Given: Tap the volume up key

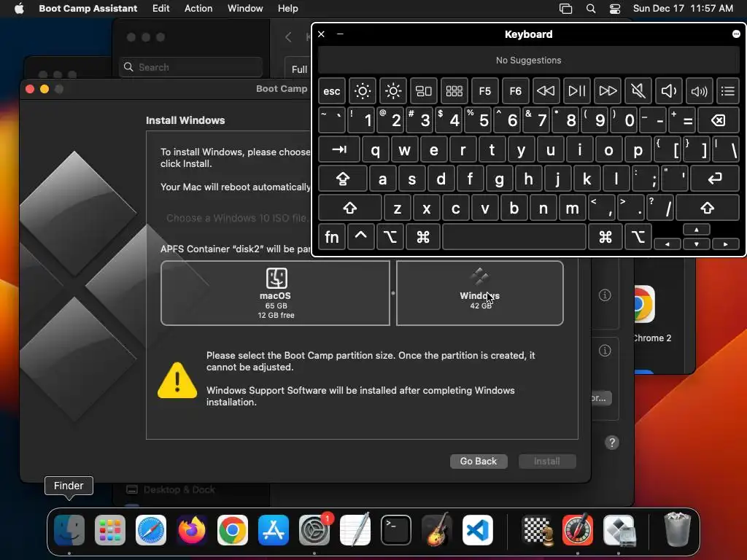Looking at the screenshot, I should click(699, 91).
